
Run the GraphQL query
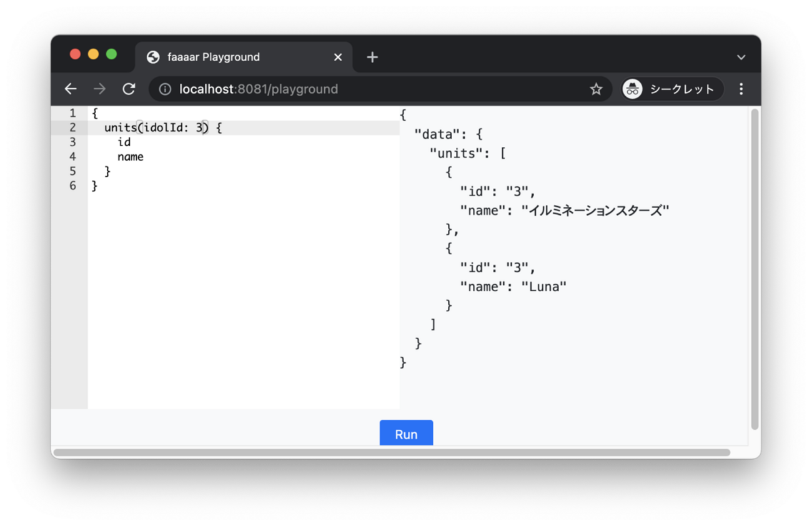pyautogui.click(x=406, y=434)
